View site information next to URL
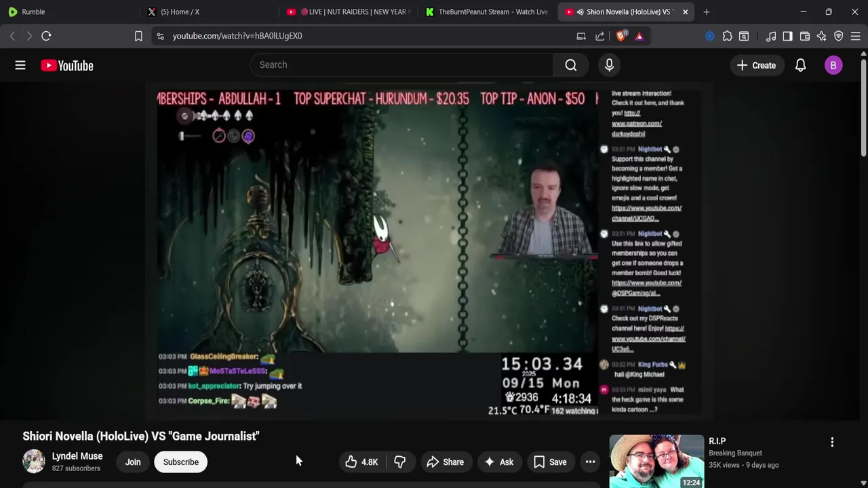Screen dimensions: 868x488 (x=160, y=36)
